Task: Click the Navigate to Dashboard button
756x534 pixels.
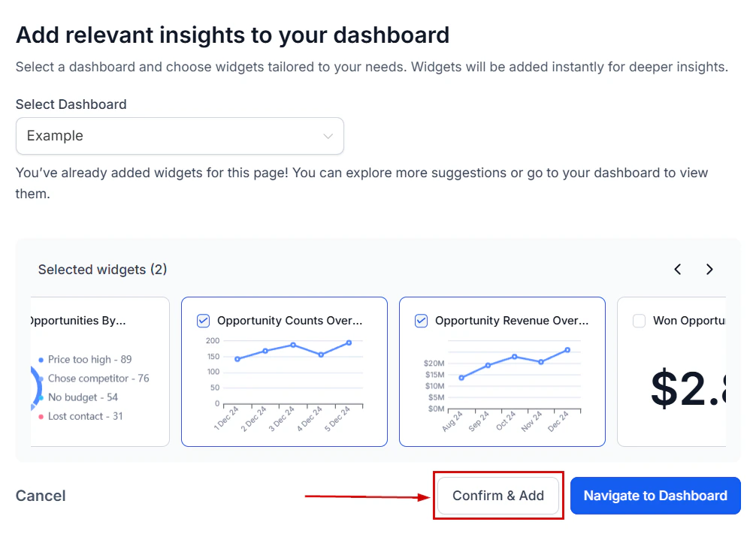Action: pyautogui.click(x=655, y=496)
